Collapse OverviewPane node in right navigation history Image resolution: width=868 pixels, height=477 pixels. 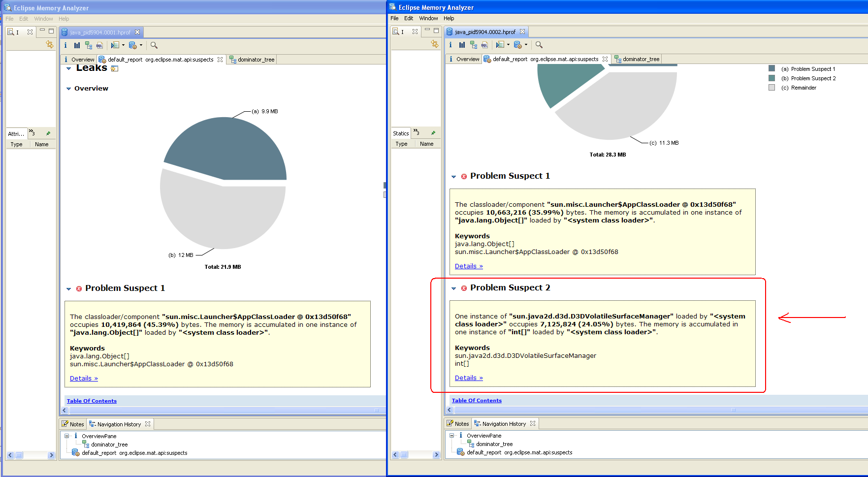point(452,435)
